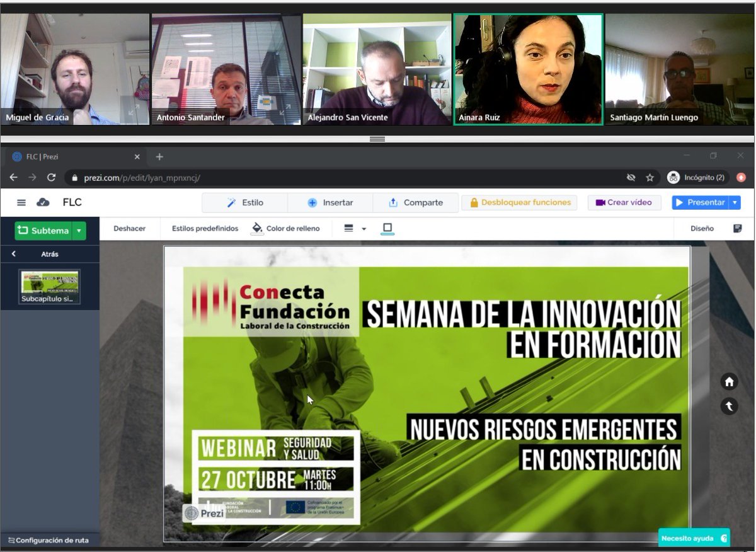Click the cloud sync status icon
Image resolution: width=756 pixels, height=552 pixels.
point(43,202)
